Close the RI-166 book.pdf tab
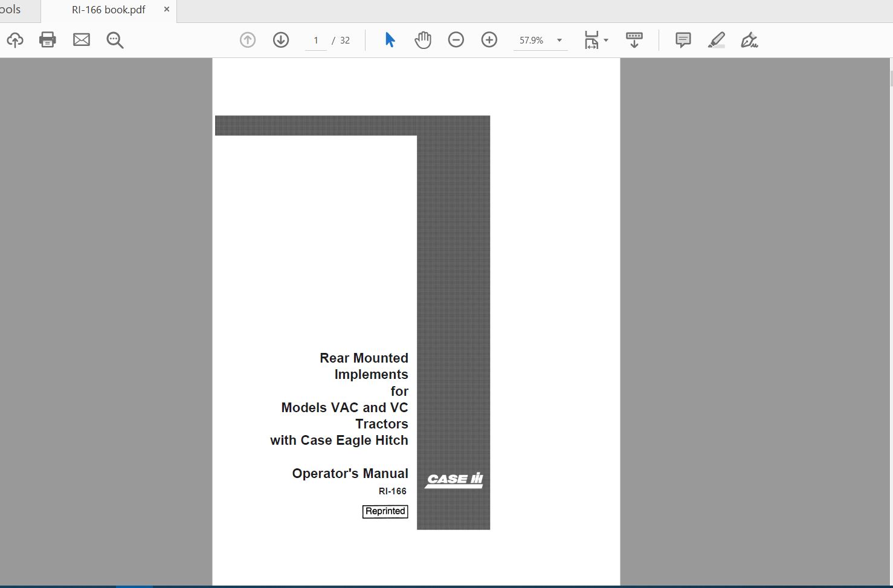Screen dimensions: 893x588 [x=167, y=10]
